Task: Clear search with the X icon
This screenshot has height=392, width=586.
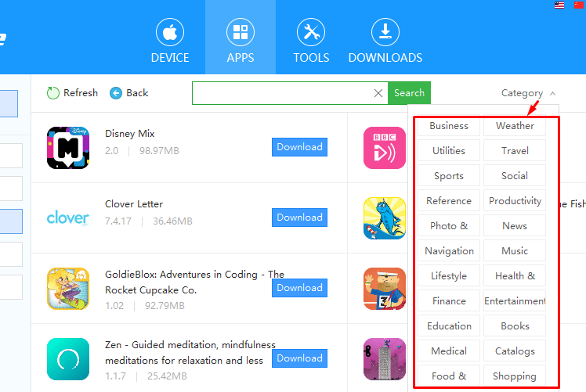Action: pyautogui.click(x=378, y=93)
